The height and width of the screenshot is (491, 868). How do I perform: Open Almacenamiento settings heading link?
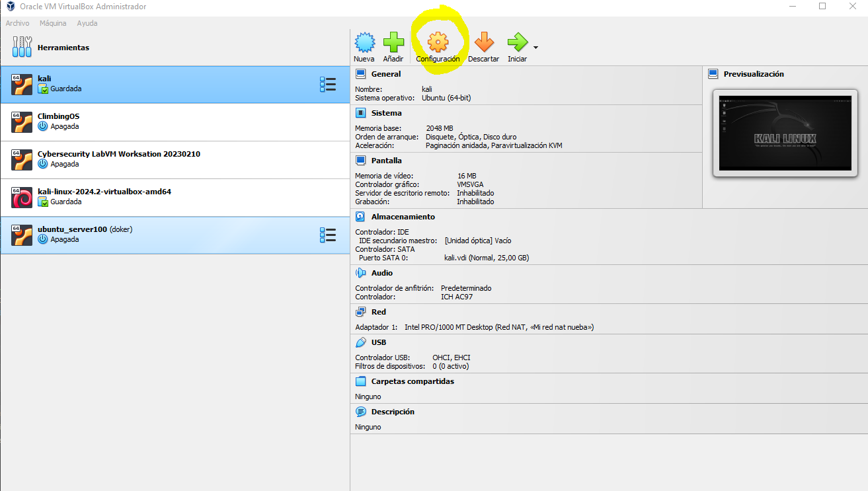click(403, 217)
